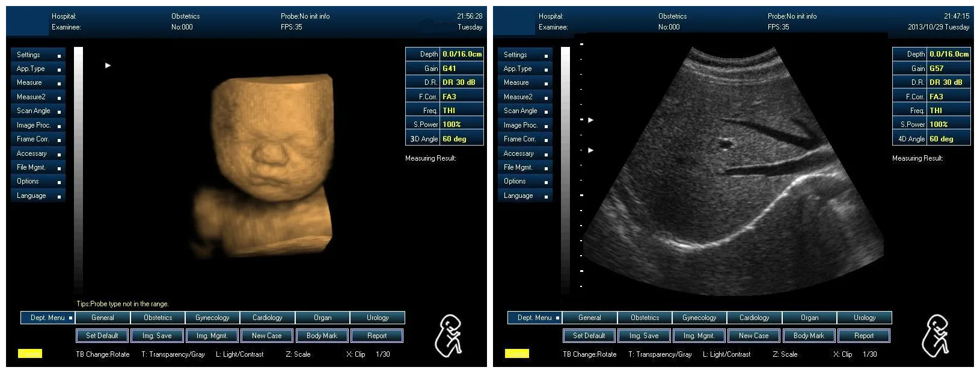Open Settings menu in right liver scan window
Viewport: 980px width, 373px height.
point(525,54)
